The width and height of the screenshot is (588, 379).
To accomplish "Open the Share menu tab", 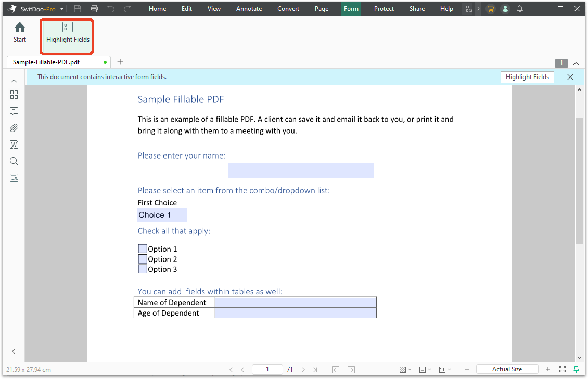I will coord(417,9).
